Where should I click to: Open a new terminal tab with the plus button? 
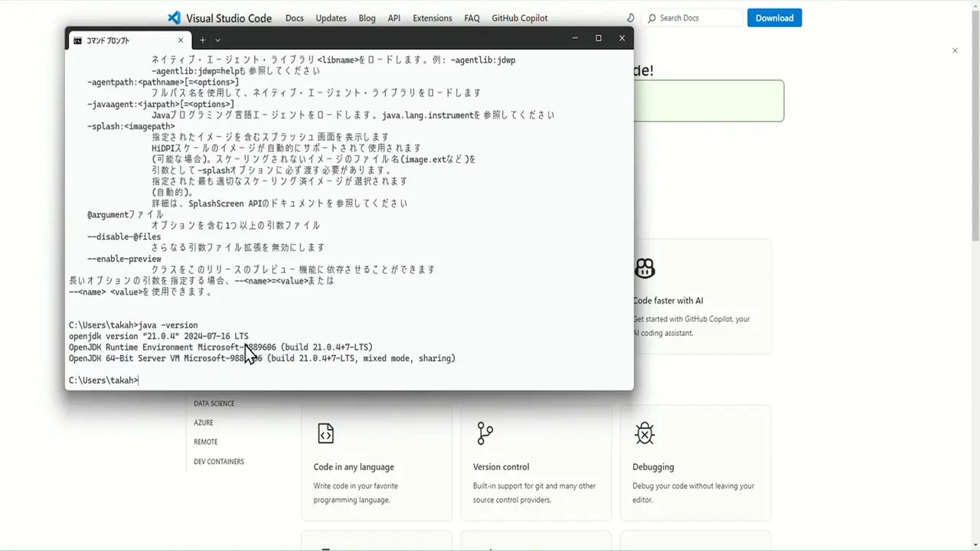(x=201, y=40)
